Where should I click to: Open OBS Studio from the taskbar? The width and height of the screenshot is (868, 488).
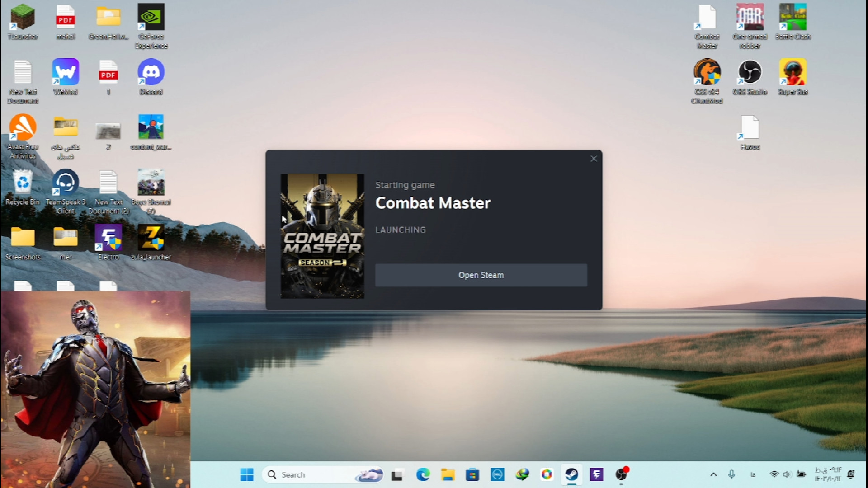tap(622, 474)
